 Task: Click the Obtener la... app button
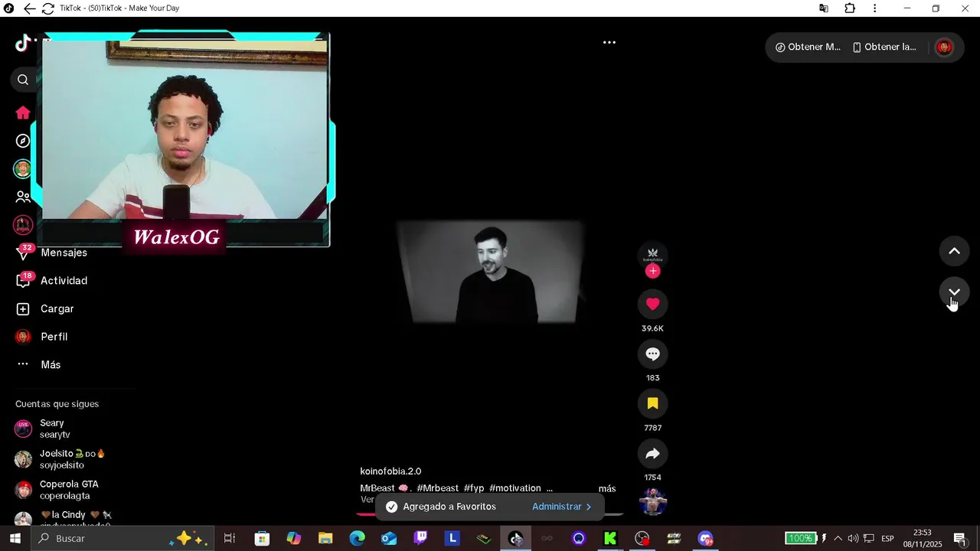click(x=884, y=47)
